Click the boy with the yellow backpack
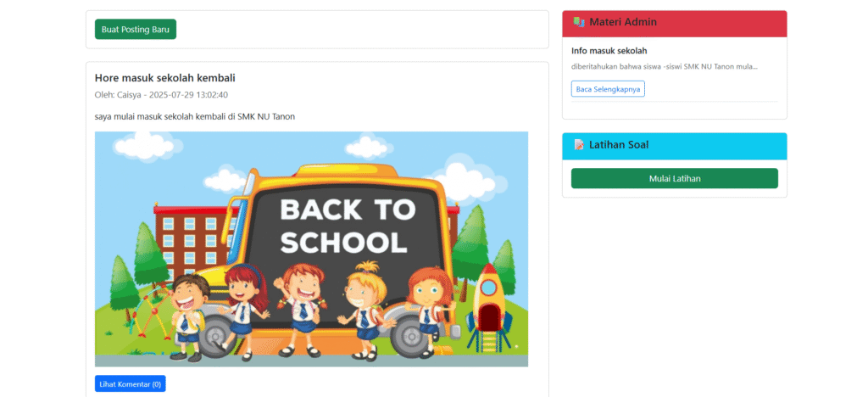This screenshot has width=868, height=397. coord(188,317)
